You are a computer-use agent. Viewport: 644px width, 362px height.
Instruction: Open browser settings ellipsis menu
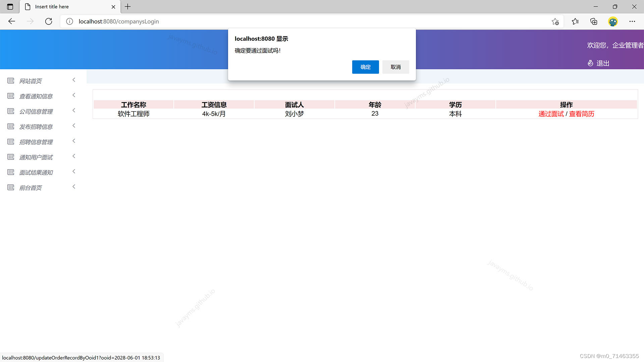click(632, 21)
